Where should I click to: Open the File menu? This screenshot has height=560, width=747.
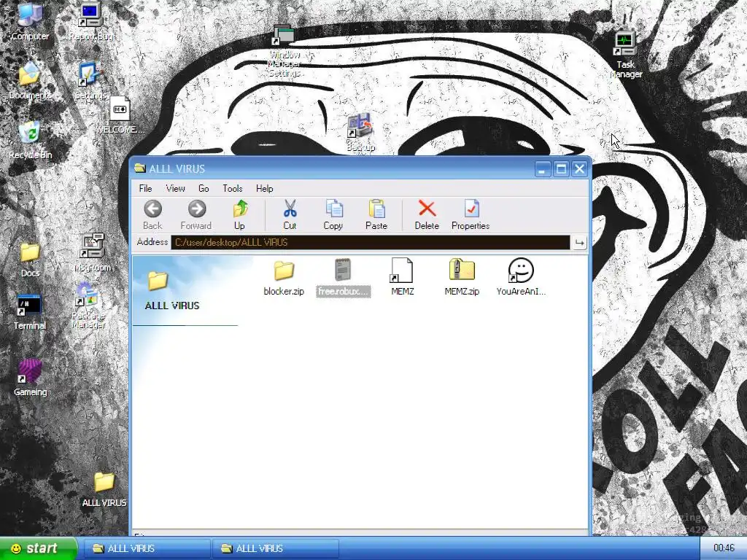145,189
